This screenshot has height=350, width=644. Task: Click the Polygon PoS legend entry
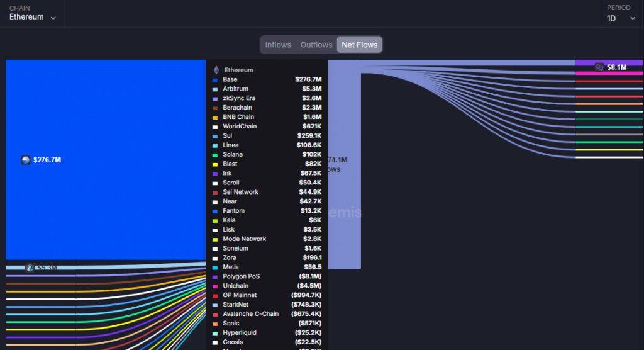coord(241,276)
